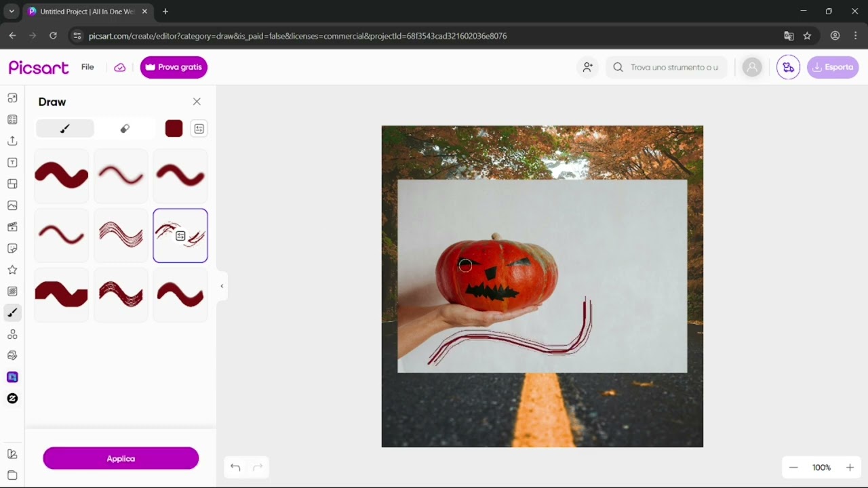Click the pumpkin image on the canvas
The width and height of the screenshot is (868, 488).
(x=542, y=276)
